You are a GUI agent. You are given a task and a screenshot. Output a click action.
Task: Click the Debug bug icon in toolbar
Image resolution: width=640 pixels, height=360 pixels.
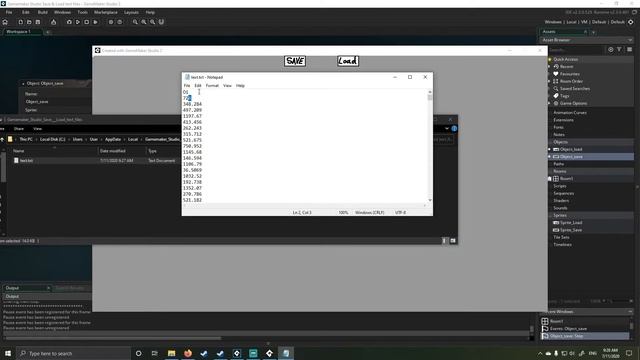(x=69, y=22)
